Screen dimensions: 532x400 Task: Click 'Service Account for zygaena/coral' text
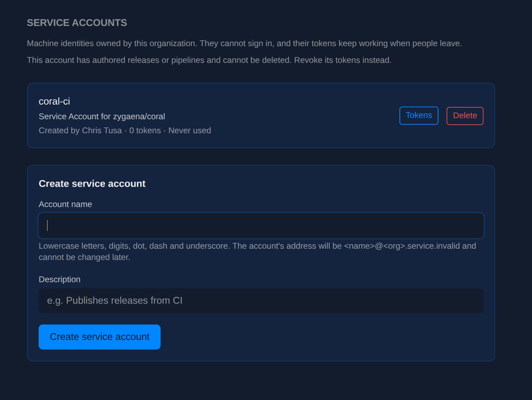102,116
